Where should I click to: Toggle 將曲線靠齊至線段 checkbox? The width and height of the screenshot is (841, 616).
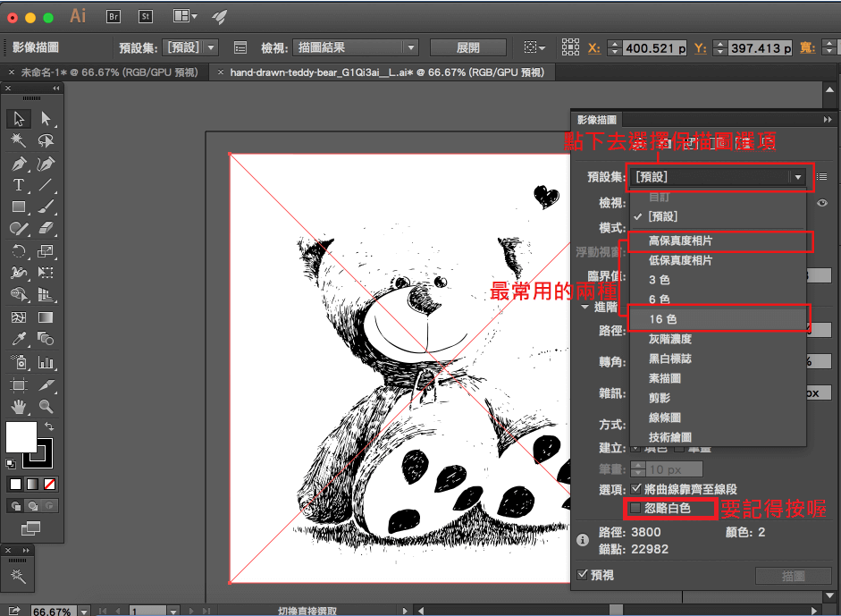pos(635,489)
